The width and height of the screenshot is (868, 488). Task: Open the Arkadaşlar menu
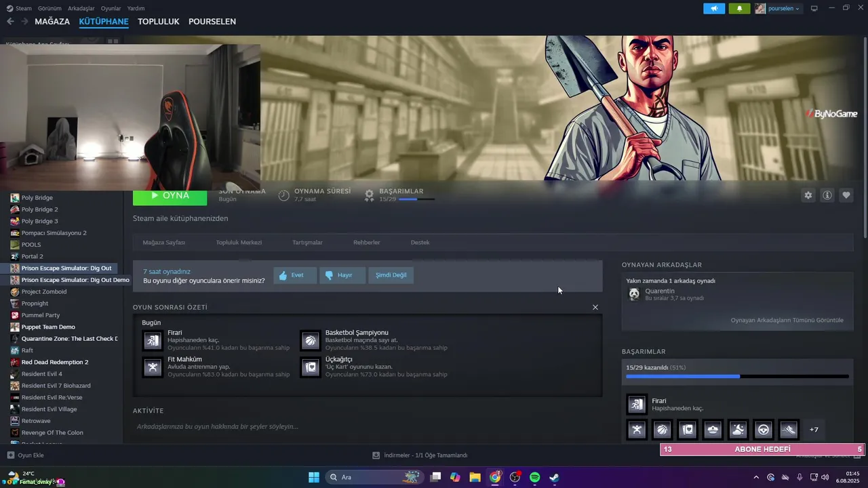pos(81,8)
